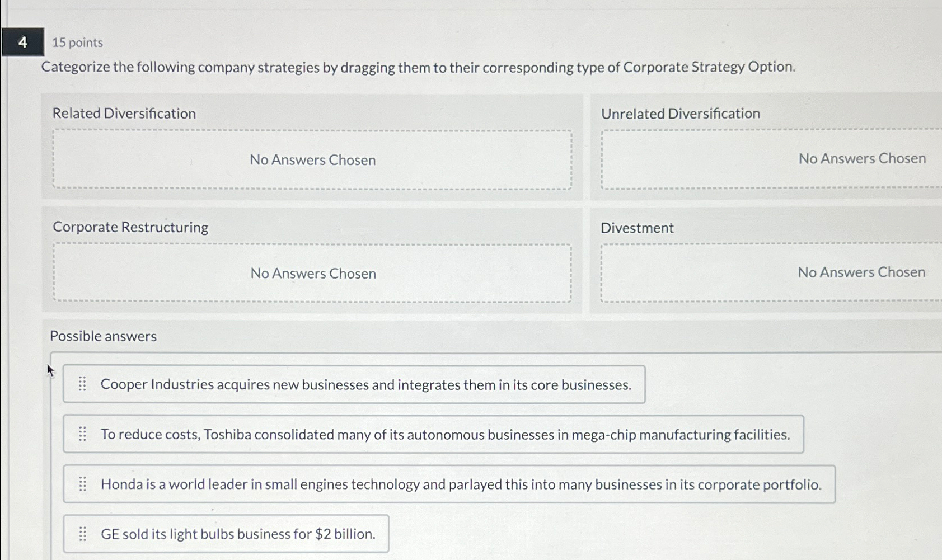The image size is (942, 560).
Task: Click the 15 points label
Action: pos(77,43)
